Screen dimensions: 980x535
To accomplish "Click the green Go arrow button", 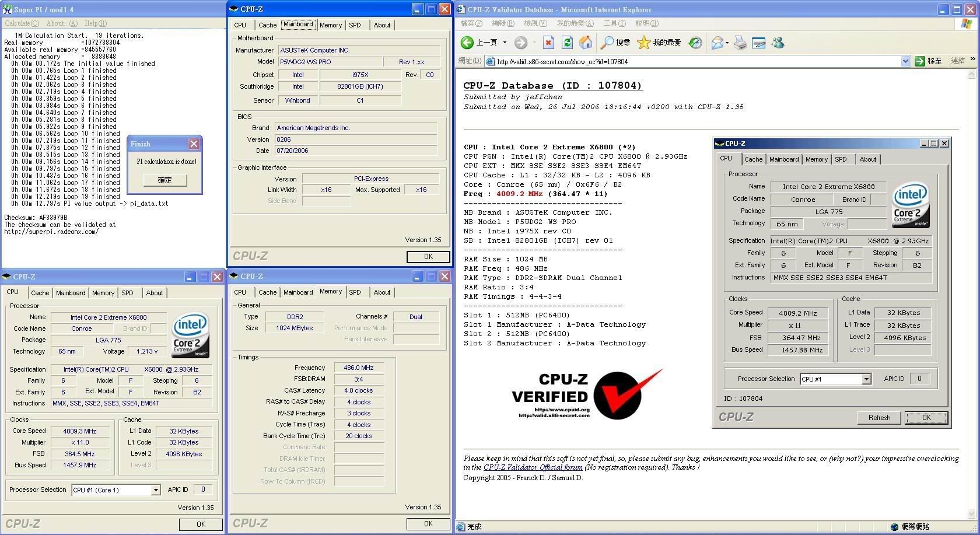I will tap(920, 61).
